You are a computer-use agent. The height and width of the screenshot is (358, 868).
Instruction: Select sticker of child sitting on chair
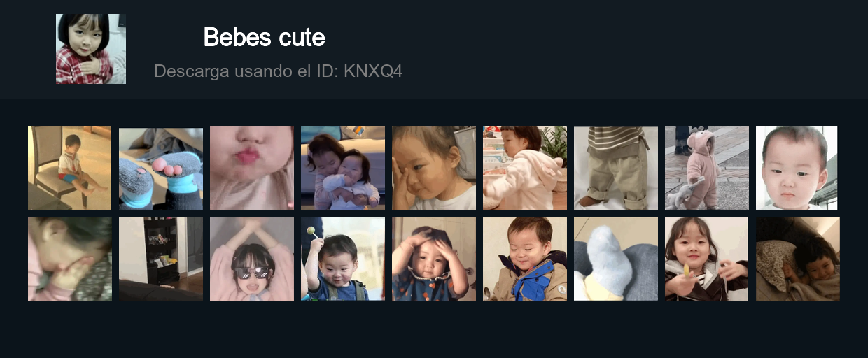[69, 168]
